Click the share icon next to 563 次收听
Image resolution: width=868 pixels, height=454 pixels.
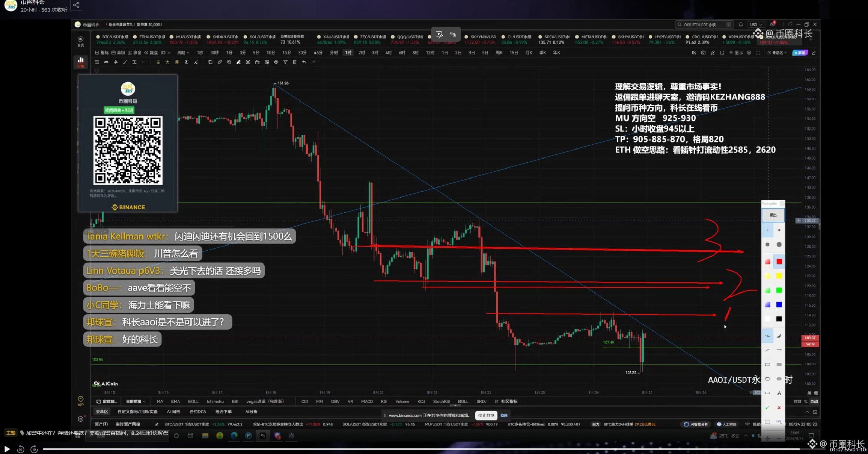pos(76,5)
